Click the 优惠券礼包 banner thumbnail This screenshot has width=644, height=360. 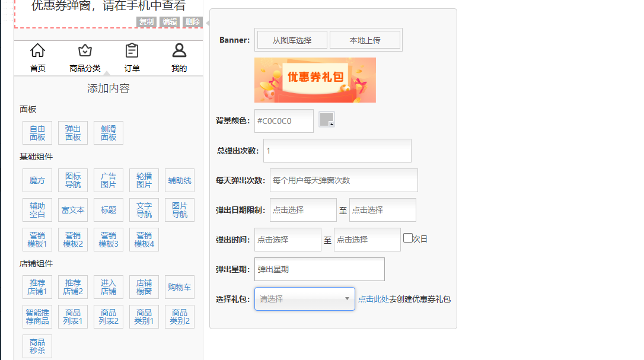pyautogui.click(x=315, y=80)
